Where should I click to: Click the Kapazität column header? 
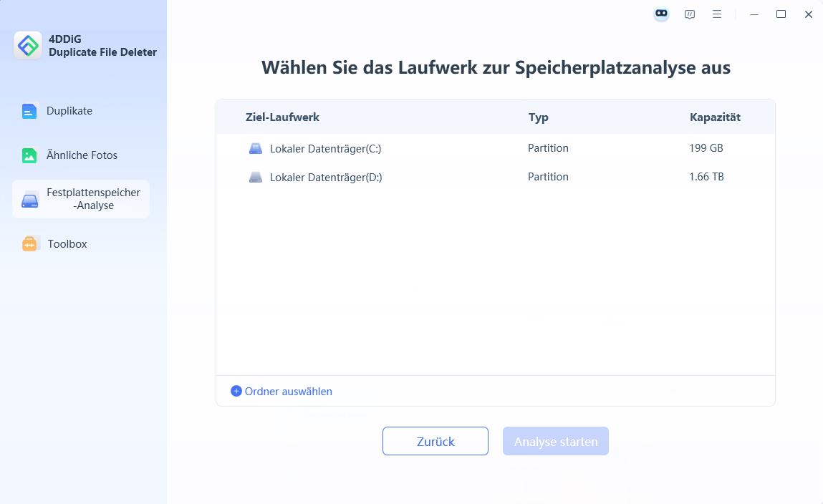tap(715, 117)
